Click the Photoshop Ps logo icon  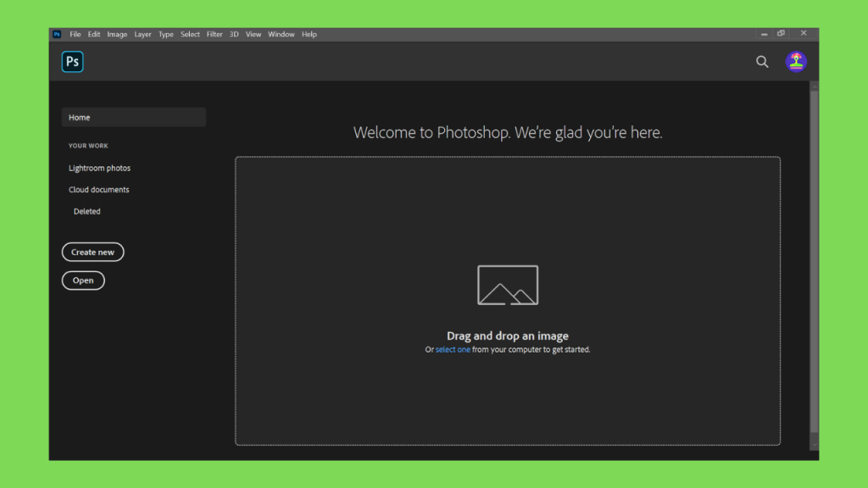(73, 61)
